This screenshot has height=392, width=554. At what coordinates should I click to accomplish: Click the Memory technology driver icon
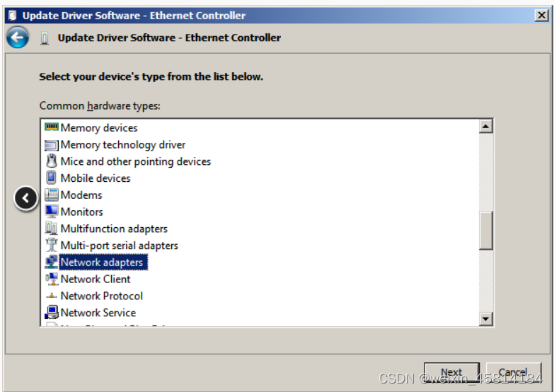pyautogui.click(x=52, y=144)
